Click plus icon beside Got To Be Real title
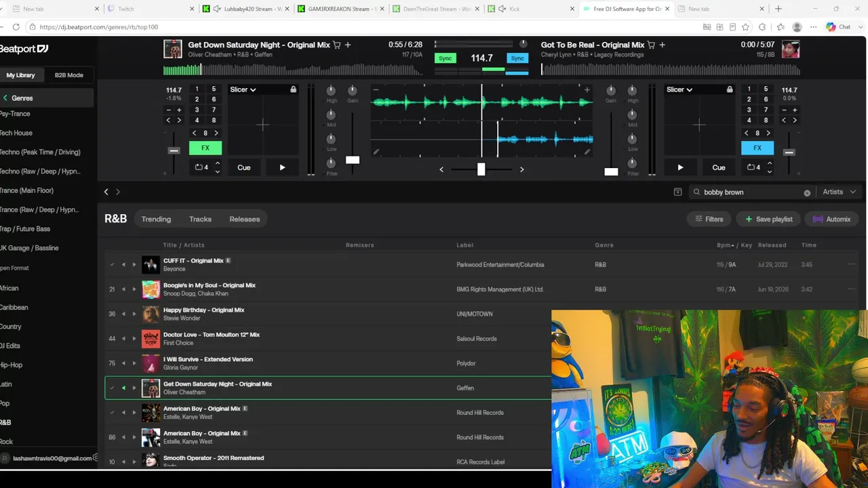The image size is (868, 488). tap(663, 45)
